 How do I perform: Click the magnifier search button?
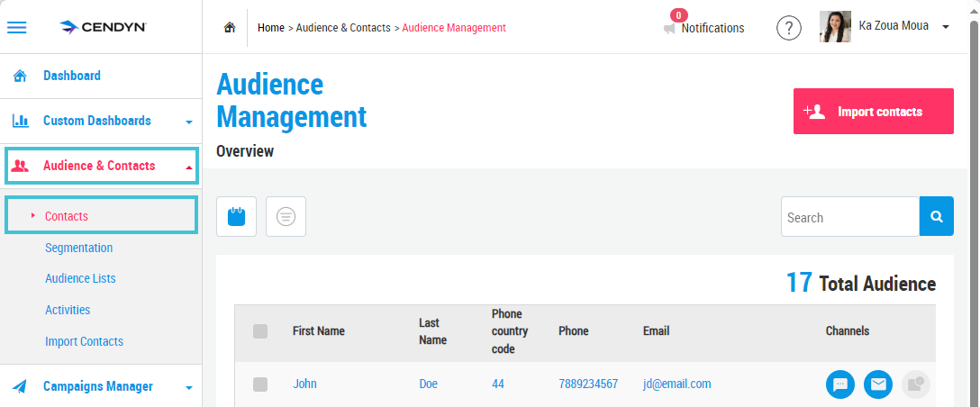tap(936, 216)
